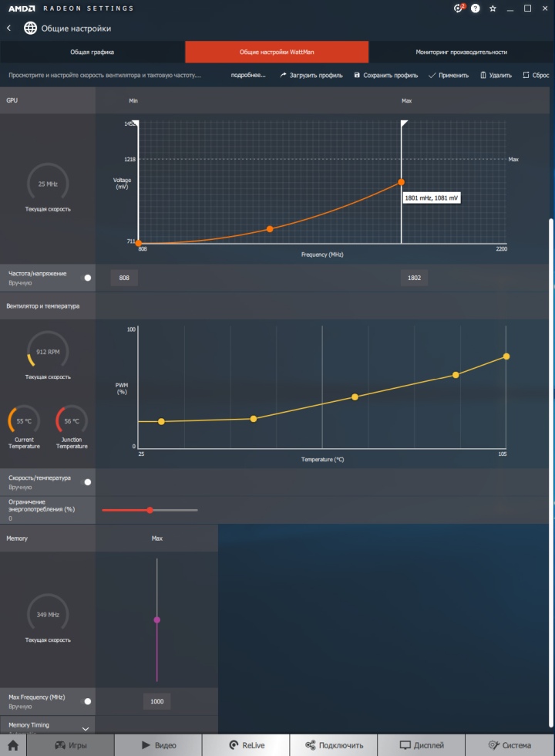Open the Мониторинг производительности tab
The height and width of the screenshot is (756, 555).
tap(462, 52)
